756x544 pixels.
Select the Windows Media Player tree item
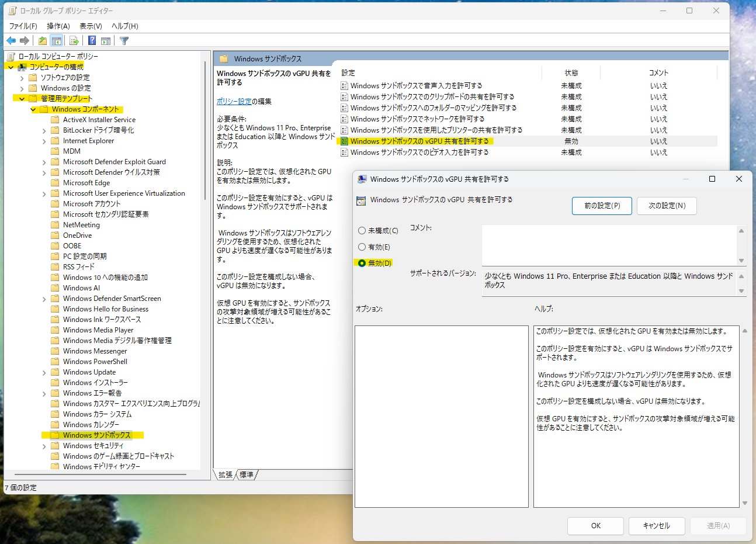point(98,330)
